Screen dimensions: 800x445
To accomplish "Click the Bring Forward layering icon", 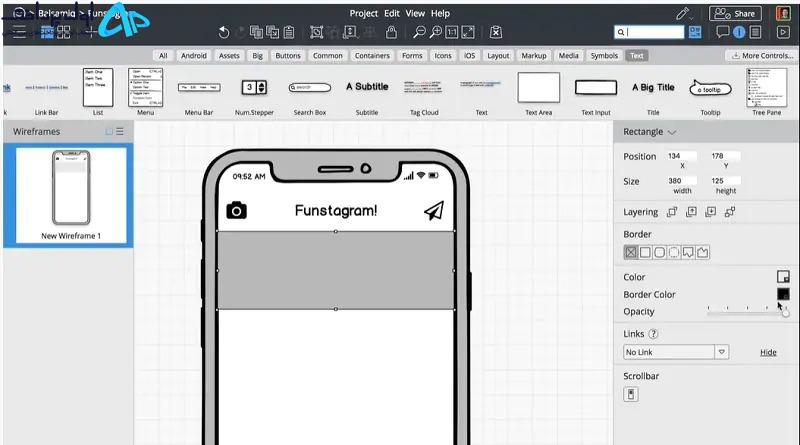I will tap(691, 212).
